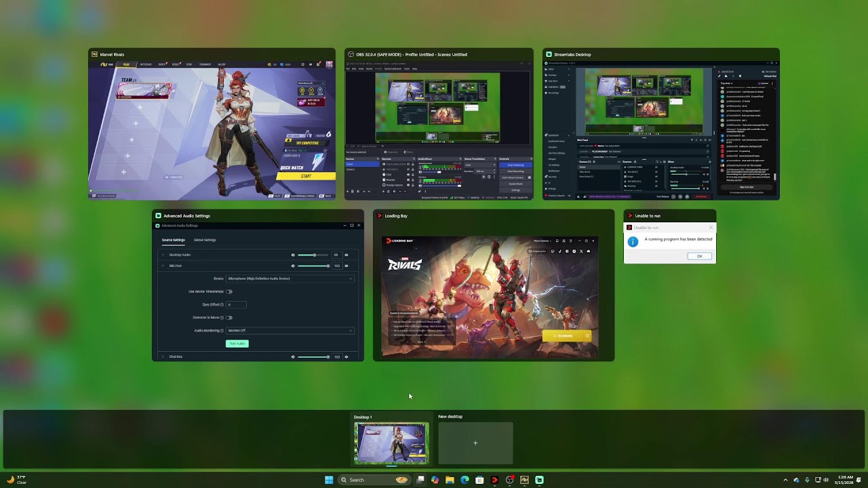Open Microsoft Store from the taskbar
The image size is (868, 488).
click(479, 480)
